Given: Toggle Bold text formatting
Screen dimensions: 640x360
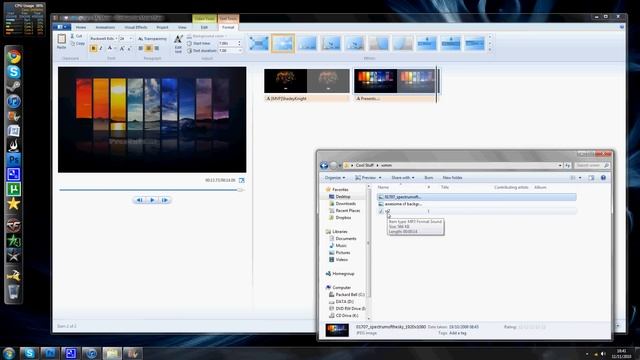Looking at the screenshot, I should tap(93, 49).
